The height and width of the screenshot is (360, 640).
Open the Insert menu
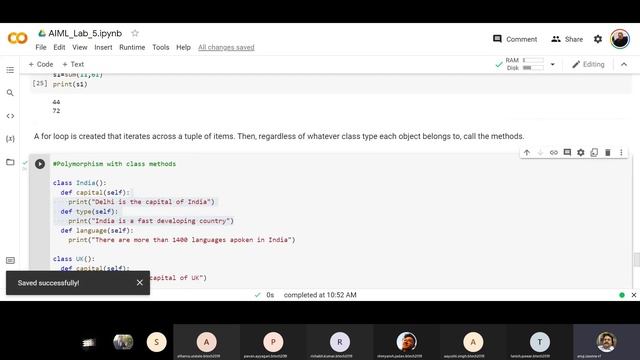click(103, 47)
